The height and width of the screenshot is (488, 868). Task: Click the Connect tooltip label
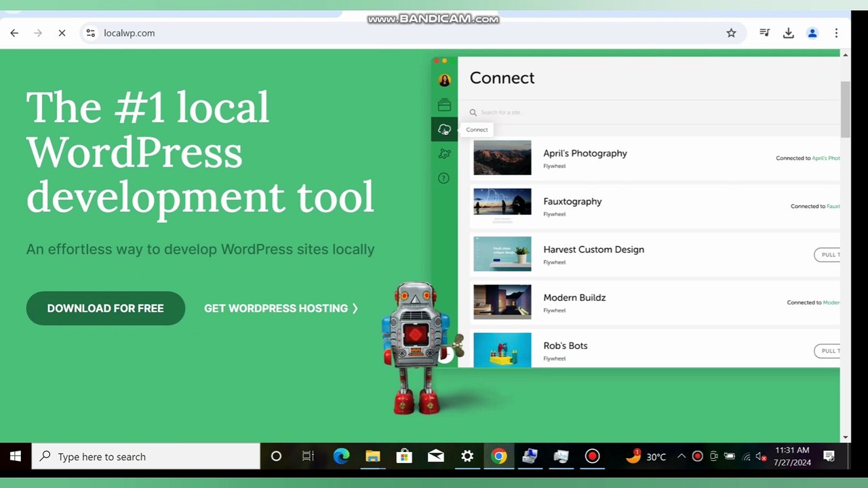click(x=477, y=129)
